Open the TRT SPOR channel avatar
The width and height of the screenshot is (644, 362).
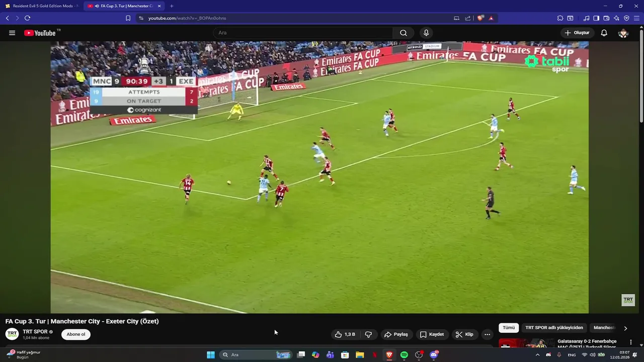coord(12,334)
